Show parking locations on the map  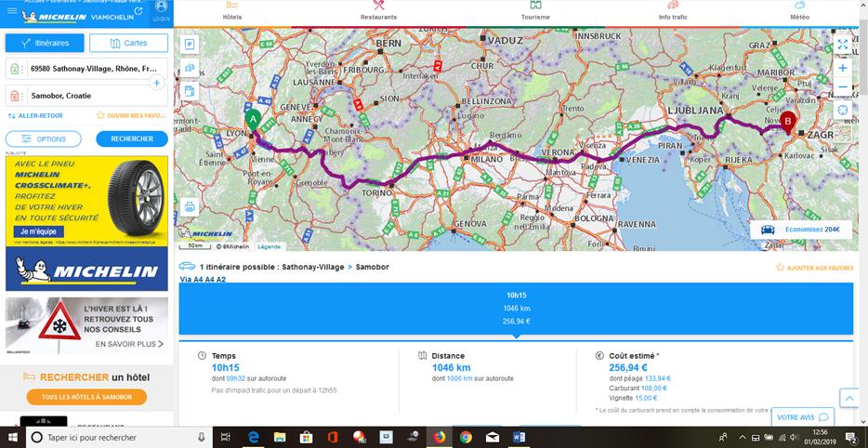190,44
